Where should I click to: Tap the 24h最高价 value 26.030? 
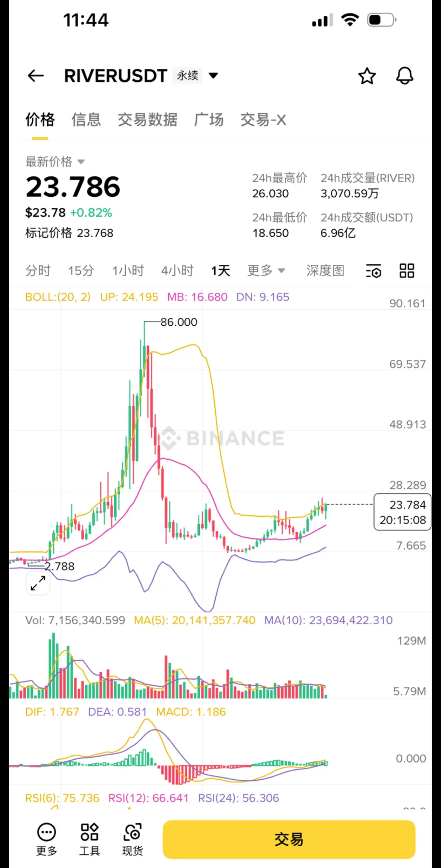point(271,193)
